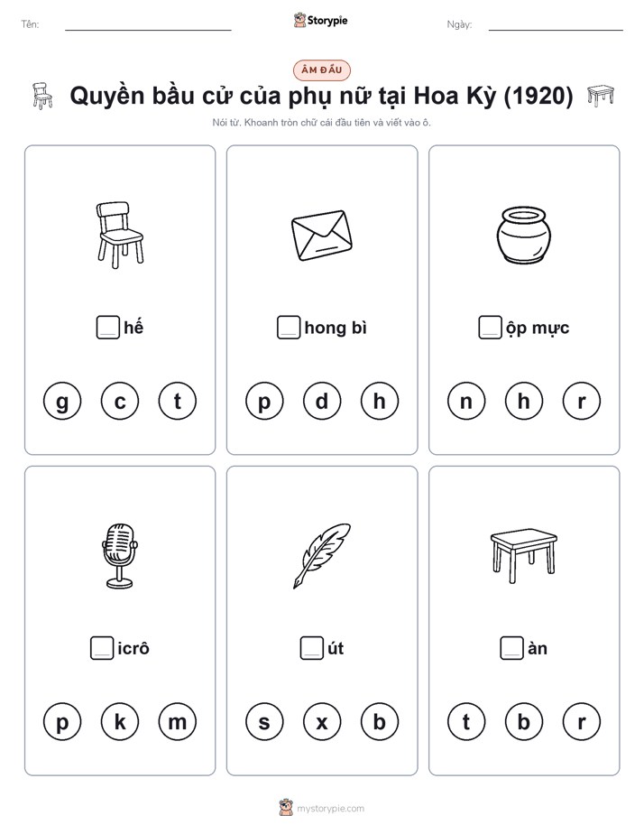Click the small table icon beside title
Image resolution: width=644 pixels, height=834 pixels.
pos(601,96)
